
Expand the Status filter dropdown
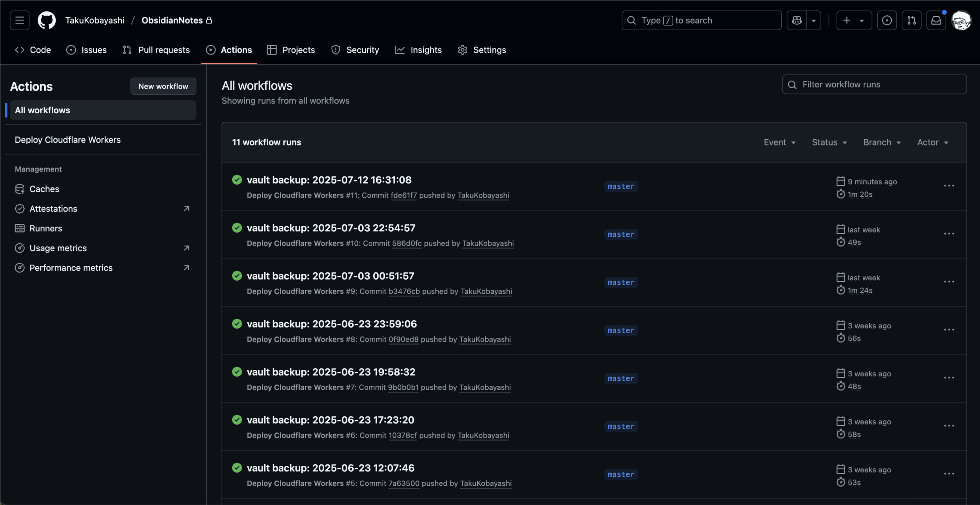[x=829, y=142]
